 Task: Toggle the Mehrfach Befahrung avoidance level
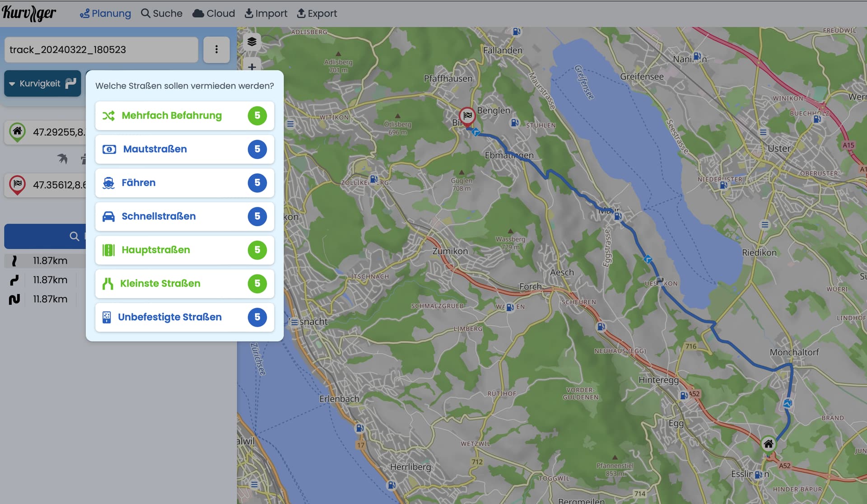[x=185, y=116]
